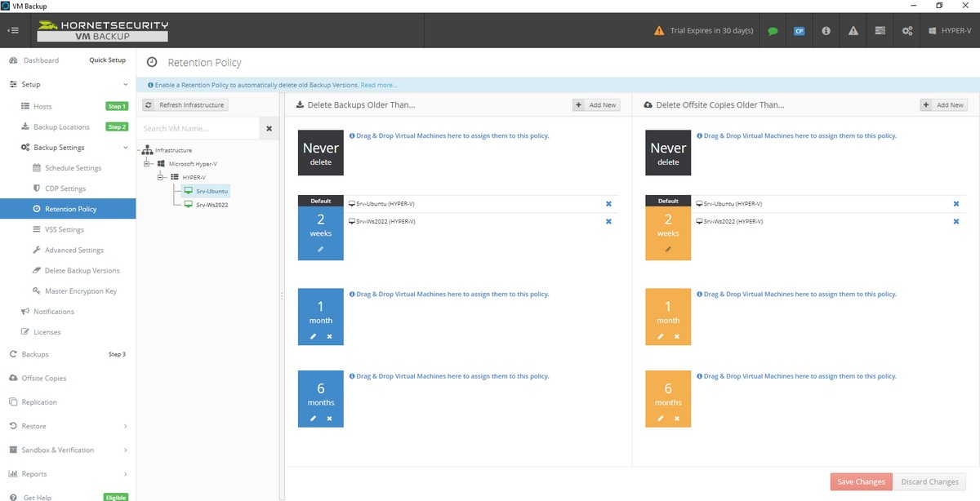Open the settings gears icon
Screen dimensions: 980x501
coord(906,30)
